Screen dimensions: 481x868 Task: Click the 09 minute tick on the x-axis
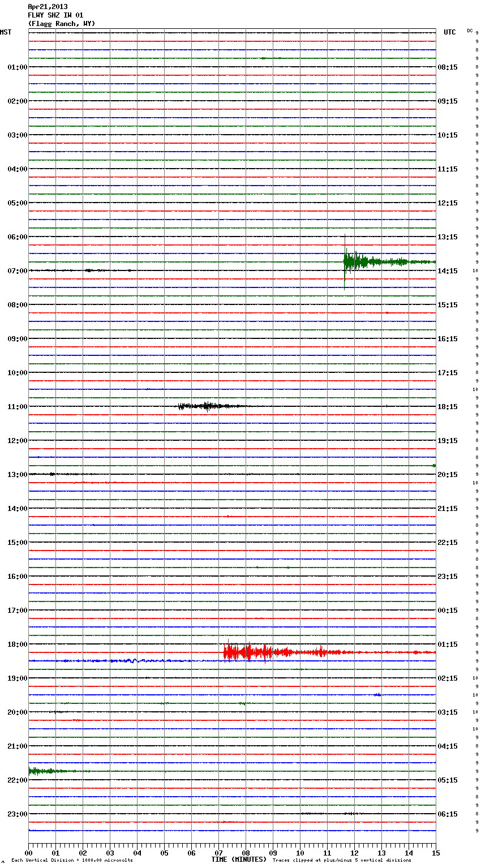coord(273,853)
